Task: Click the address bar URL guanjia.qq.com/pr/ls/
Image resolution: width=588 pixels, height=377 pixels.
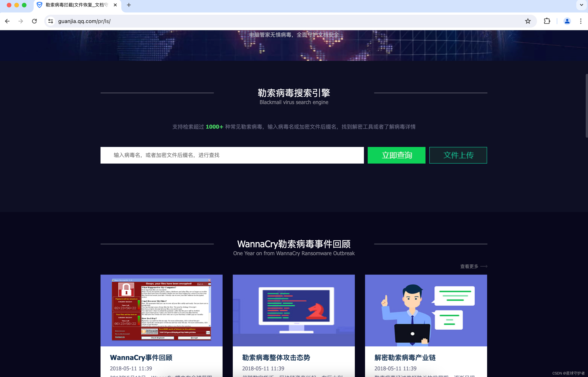Action: (84, 21)
